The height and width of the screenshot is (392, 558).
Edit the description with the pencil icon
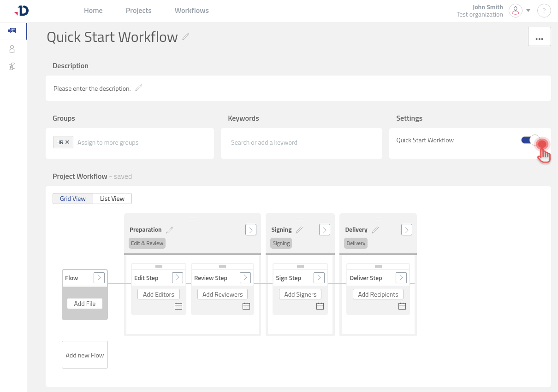pos(139,88)
